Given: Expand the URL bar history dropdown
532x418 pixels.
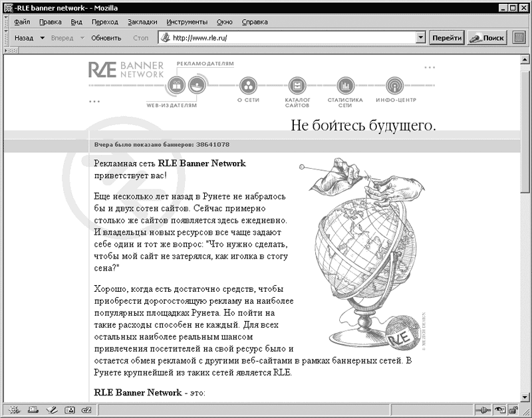Looking at the screenshot, I should (x=420, y=38).
